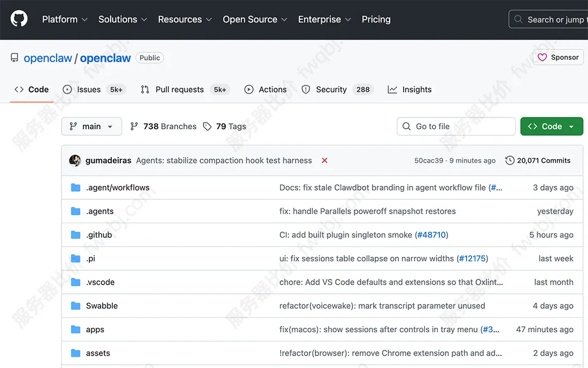This screenshot has height=368, width=588.
Task: View the 20,071 Commits history
Action: pyautogui.click(x=538, y=160)
